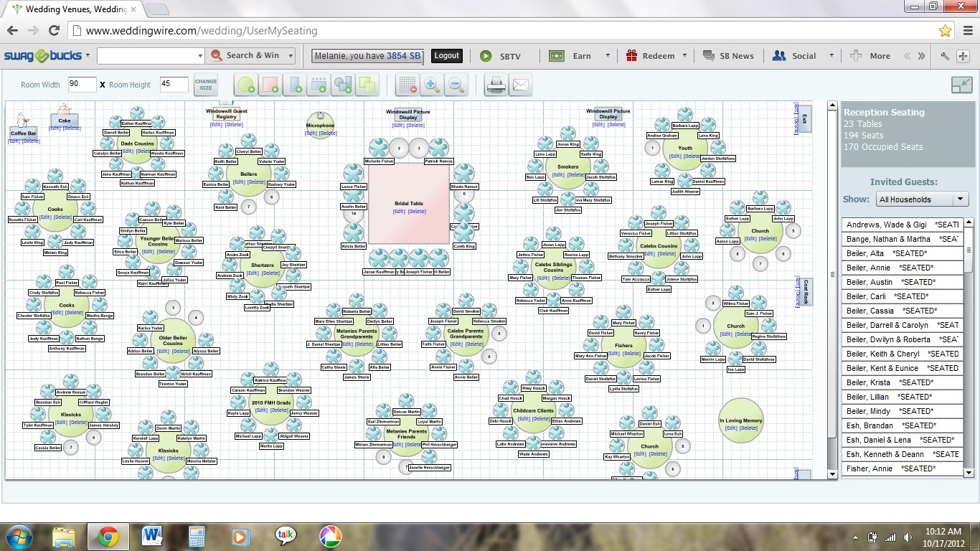The height and width of the screenshot is (551, 980).
Task: Open Google Talk from the taskbar
Action: tap(286, 535)
